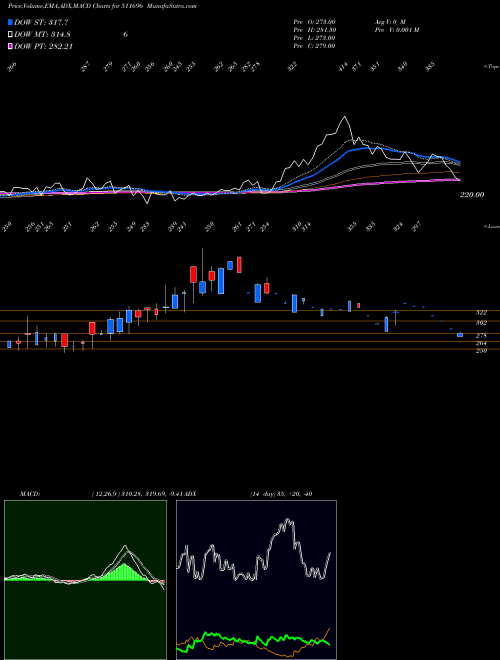Click the '(14 day) 35, +20, -40' ADX values

click(281, 494)
